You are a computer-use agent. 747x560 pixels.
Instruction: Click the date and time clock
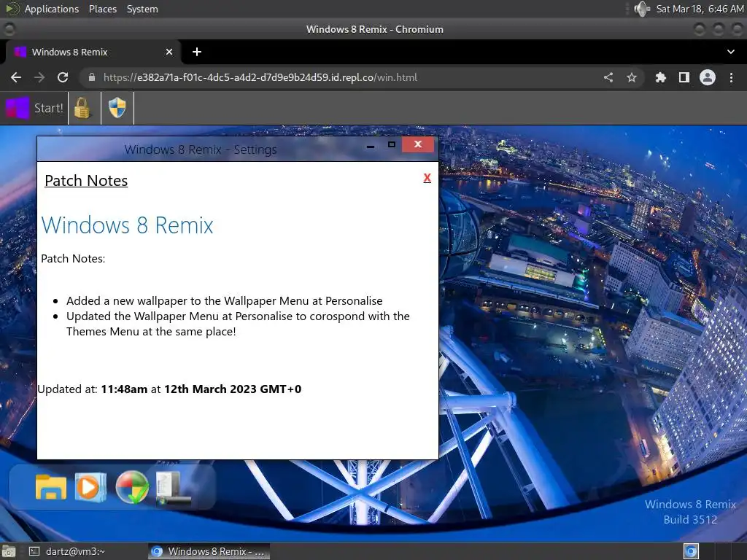point(700,9)
